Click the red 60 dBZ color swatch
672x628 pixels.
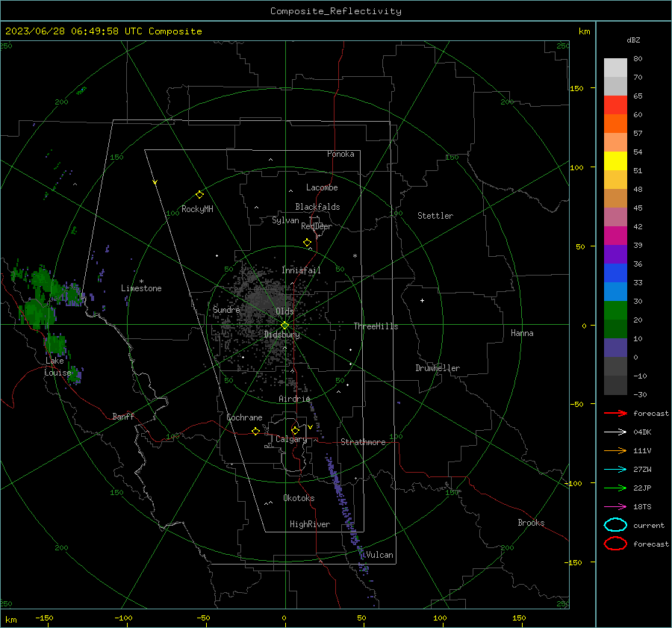(x=615, y=105)
